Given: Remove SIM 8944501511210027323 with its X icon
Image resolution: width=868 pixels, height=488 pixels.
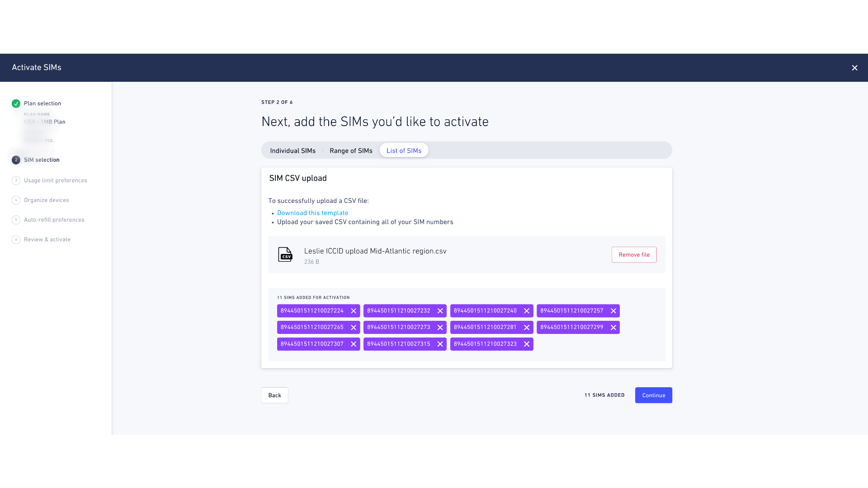Looking at the screenshot, I should [x=527, y=344].
